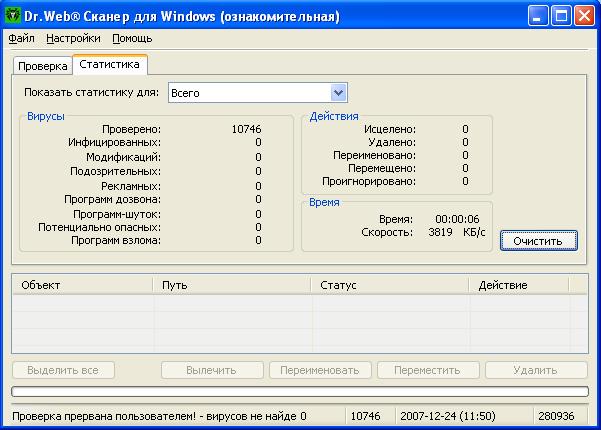Click the Переименовано label
Screen dimensions: 601x430
pos(374,155)
